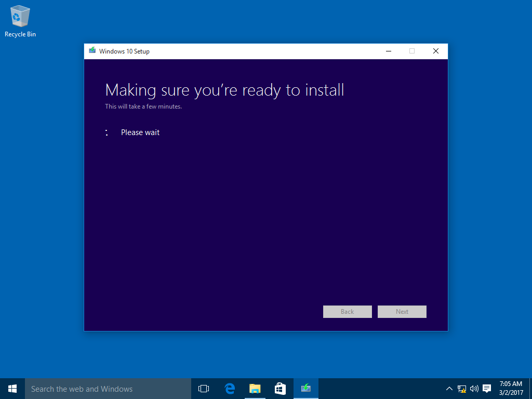Minimize the Windows 10 Setup window
This screenshot has width=532, height=399.
[389, 51]
